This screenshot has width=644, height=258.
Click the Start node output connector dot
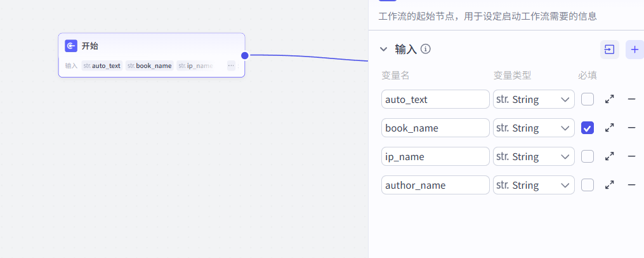point(245,55)
